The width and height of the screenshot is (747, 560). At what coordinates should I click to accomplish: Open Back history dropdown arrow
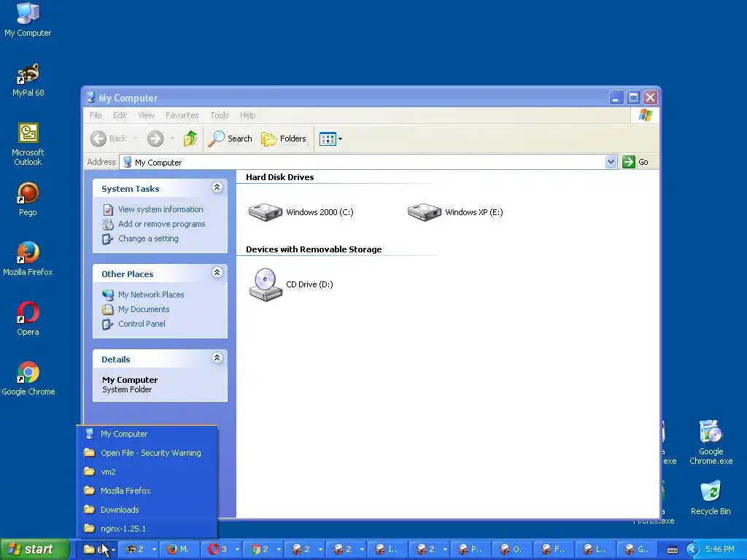click(x=135, y=139)
